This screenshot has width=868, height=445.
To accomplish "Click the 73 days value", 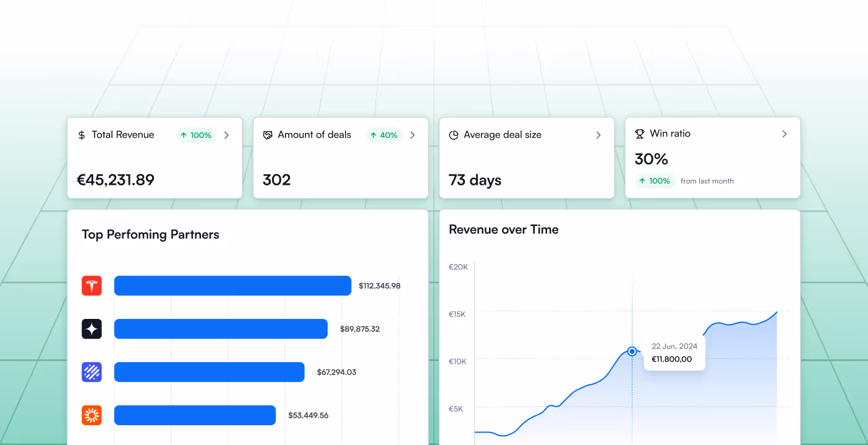I will click(x=475, y=180).
